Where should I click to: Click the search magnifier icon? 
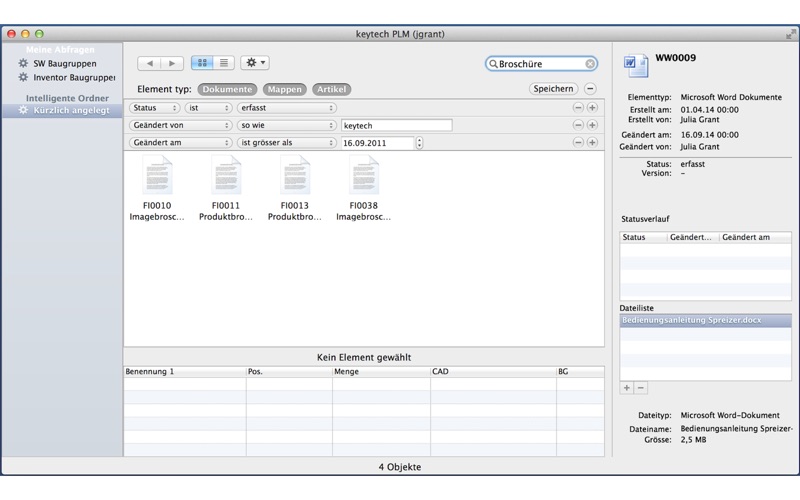click(x=493, y=64)
